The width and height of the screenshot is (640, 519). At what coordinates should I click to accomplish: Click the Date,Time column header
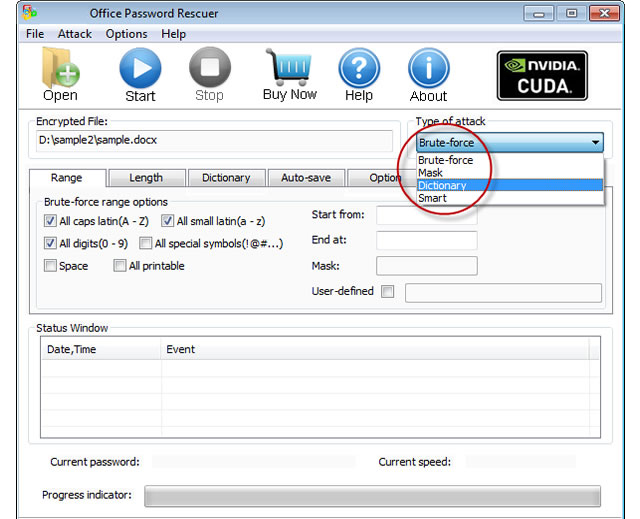click(100, 350)
